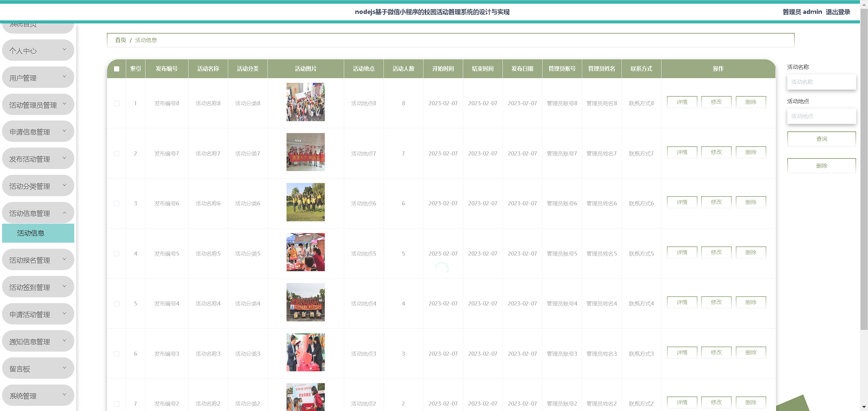Select 活动信息 submenu item
The height and width of the screenshot is (411, 868).
tap(38, 233)
